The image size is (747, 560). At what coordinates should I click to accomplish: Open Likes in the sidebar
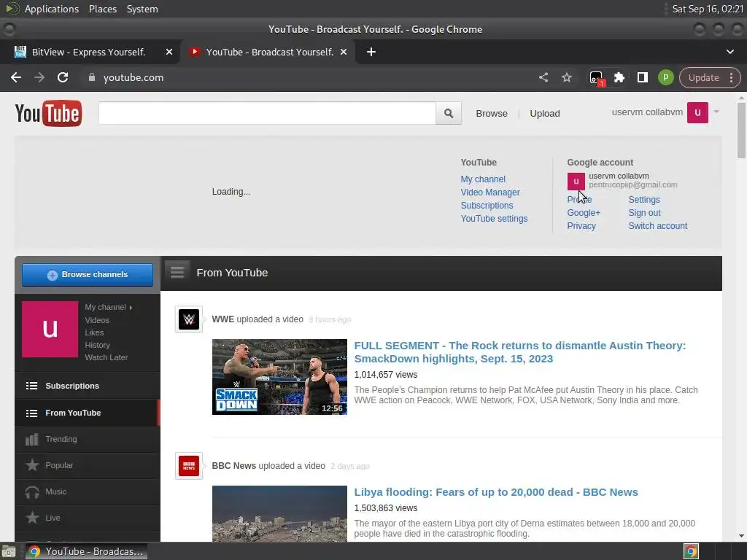pos(94,332)
